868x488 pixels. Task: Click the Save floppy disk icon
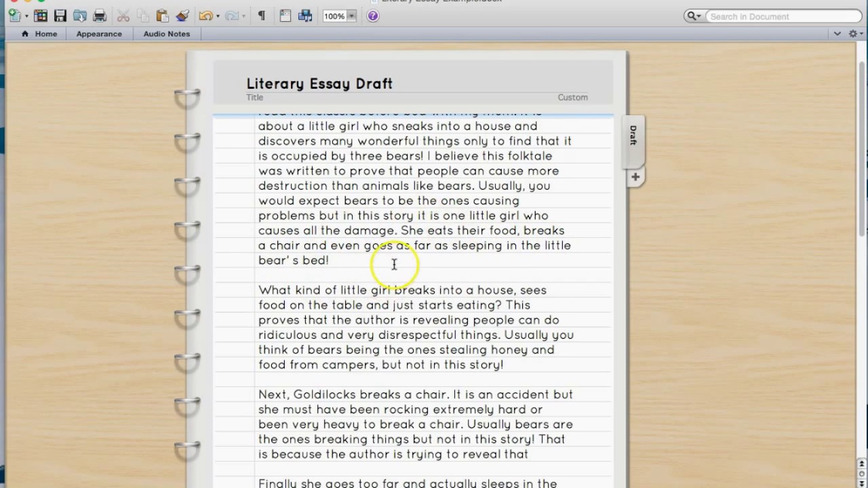coord(60,16)
